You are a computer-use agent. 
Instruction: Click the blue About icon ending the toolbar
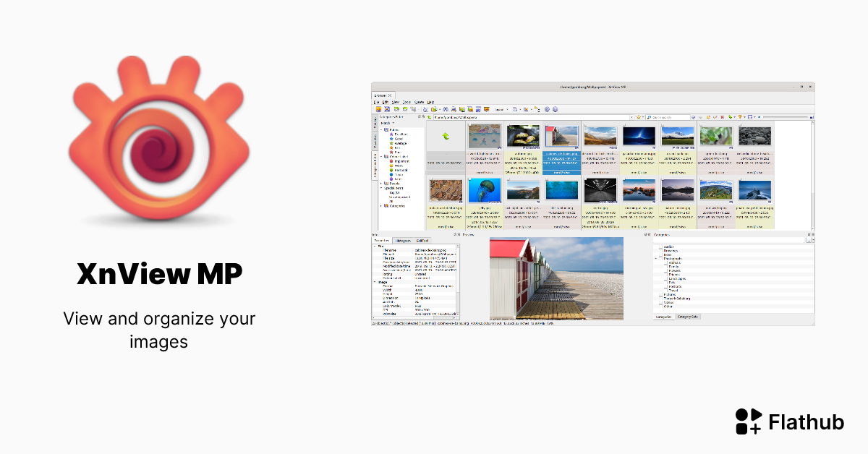(555, 109)
